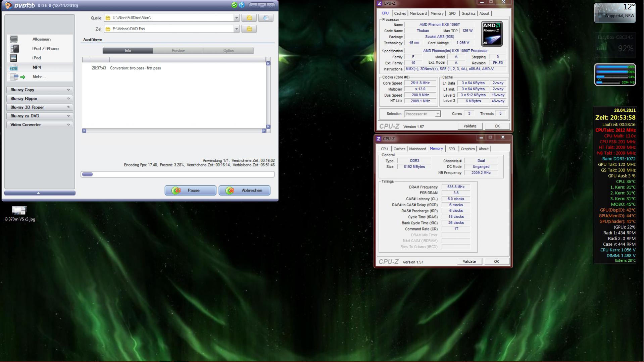Open the SPD tab in lower CPU-Z window
This screenshot has height=362, width=644.
point(452,149)
